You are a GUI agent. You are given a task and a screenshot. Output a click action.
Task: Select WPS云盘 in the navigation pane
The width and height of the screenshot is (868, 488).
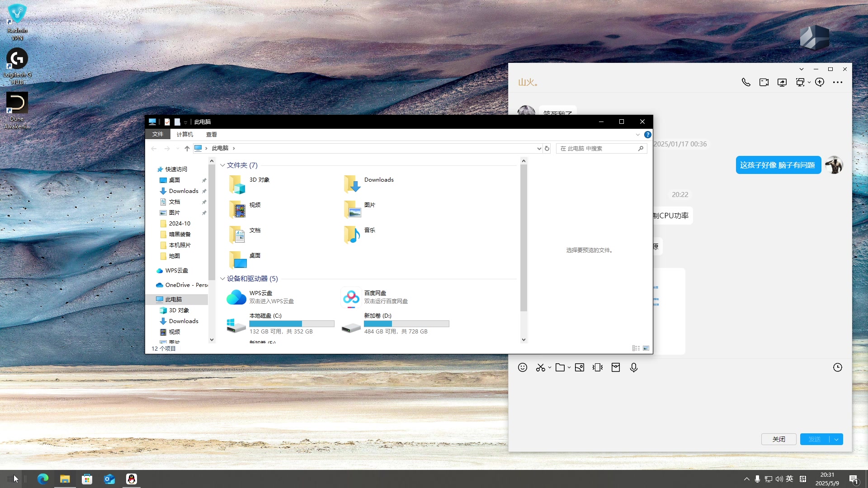point(177,271)
